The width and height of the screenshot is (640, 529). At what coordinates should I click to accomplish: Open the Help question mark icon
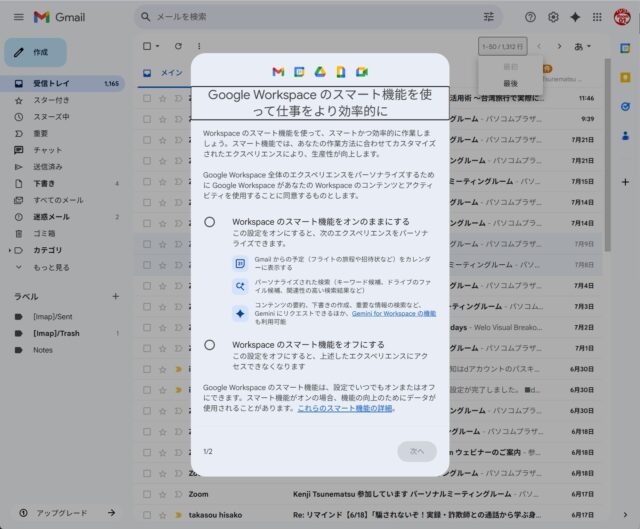pos(530,17)
